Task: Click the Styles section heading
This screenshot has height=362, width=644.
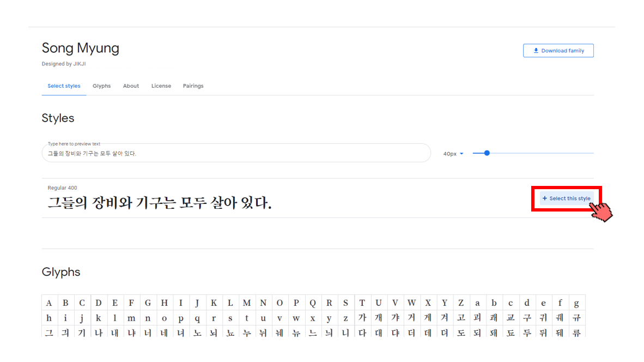Action: coord(58,118)
